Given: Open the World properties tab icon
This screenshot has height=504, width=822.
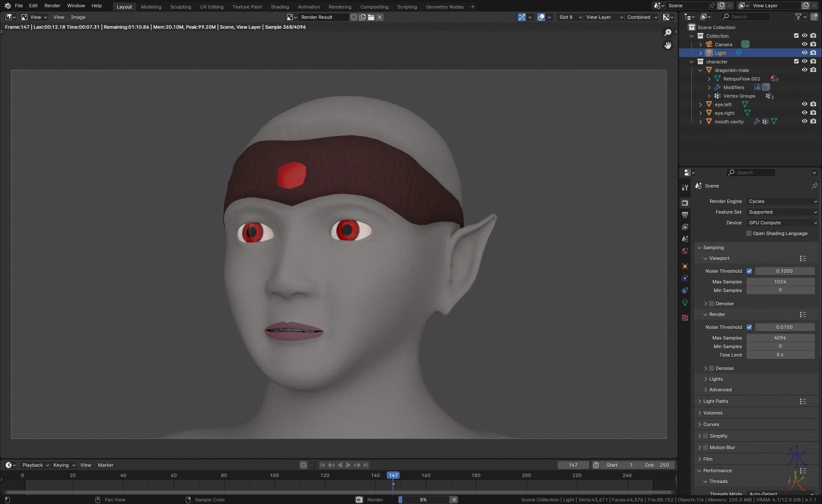Looking at the screenshot, I should pyautogui.click(x=685, y=251).
